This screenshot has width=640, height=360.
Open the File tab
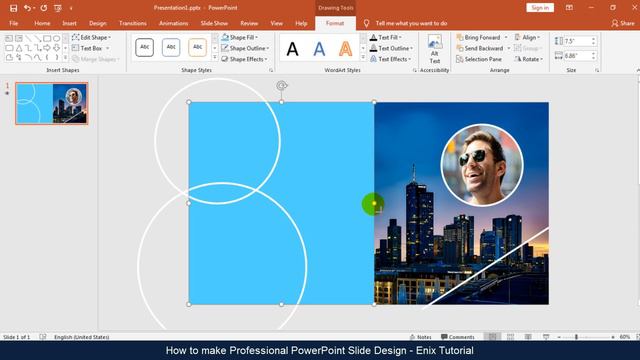[x=13, y=23]
